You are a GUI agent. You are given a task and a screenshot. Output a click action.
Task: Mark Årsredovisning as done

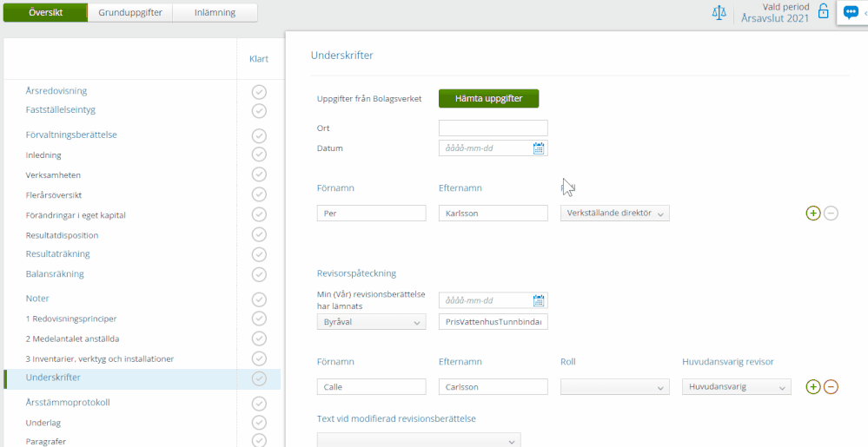click(x=259, y=92)
